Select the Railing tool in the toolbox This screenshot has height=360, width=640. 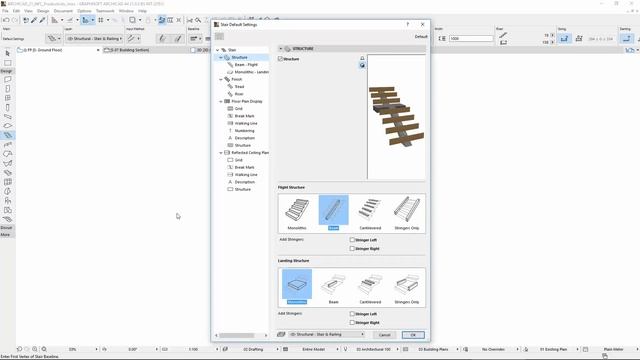click(7, 144)
